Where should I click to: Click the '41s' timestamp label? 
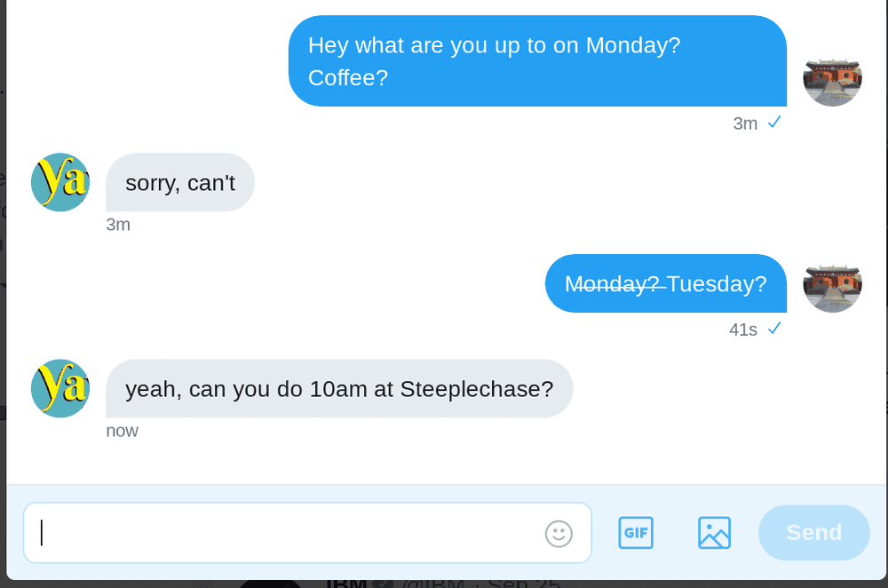[x=742, y=329]
